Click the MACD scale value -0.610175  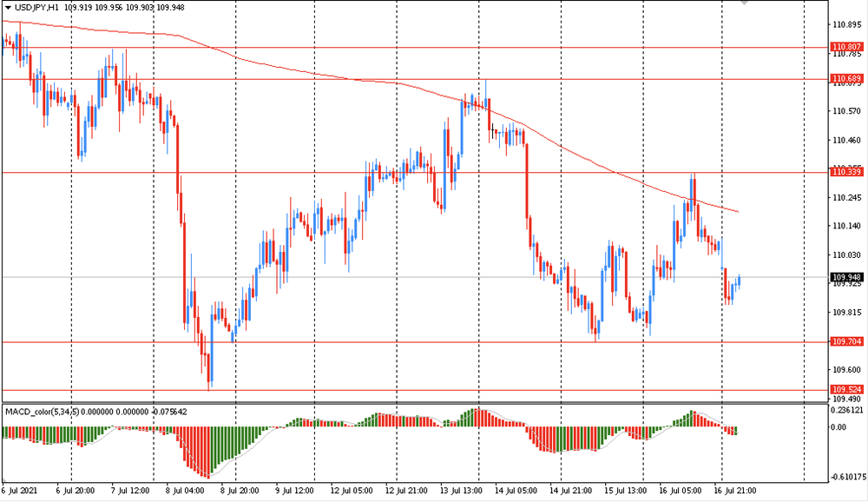847,477
